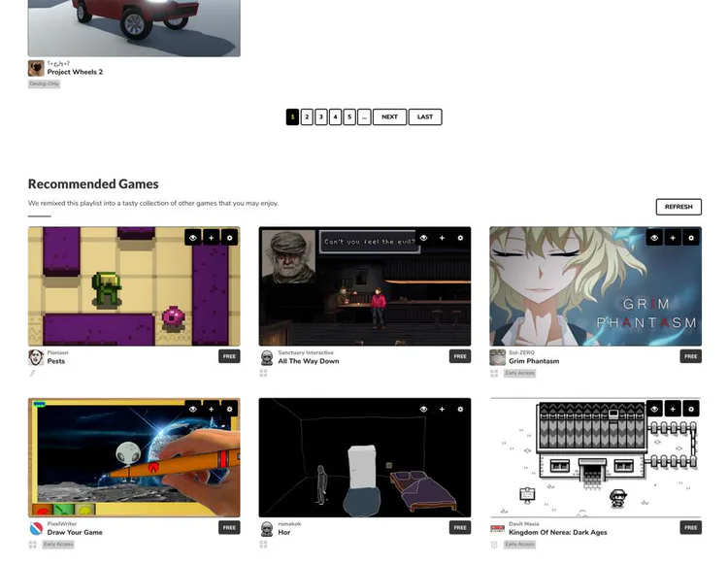Click plus icon on Pests thumbnail
This screenshot has width=728, height=563.
click(x=212, y=238)
